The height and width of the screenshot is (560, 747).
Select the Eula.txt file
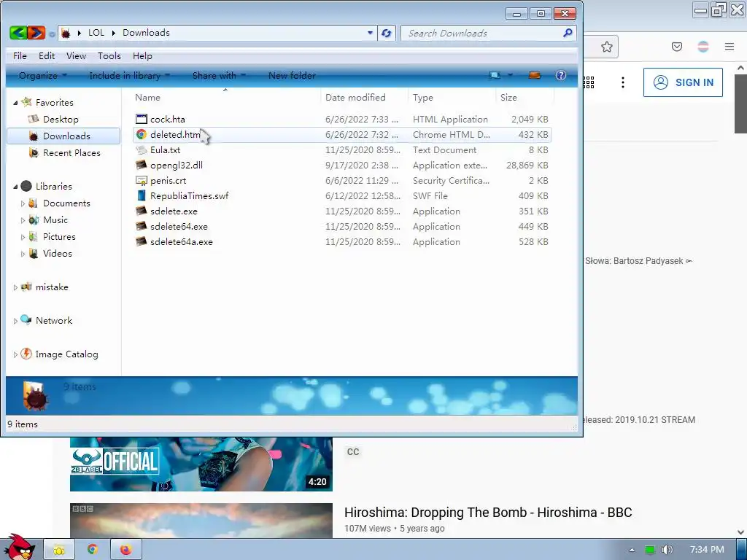166,150
